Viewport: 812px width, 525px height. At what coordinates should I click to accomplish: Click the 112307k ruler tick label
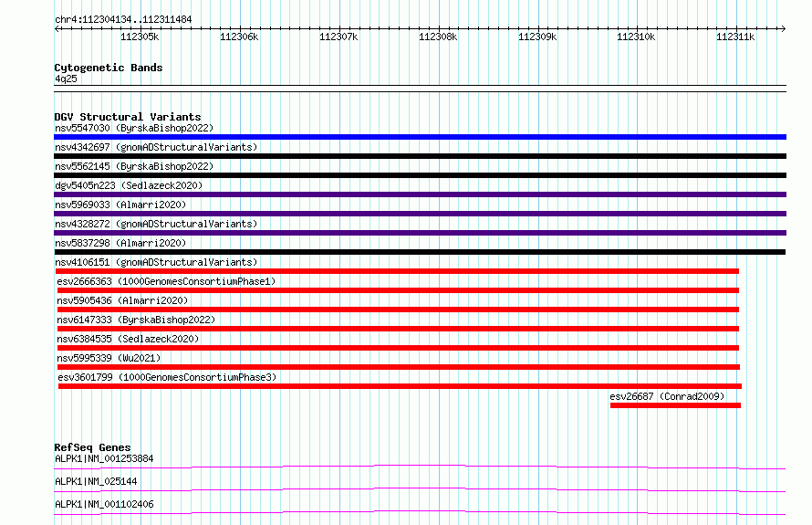coord(338,37)
